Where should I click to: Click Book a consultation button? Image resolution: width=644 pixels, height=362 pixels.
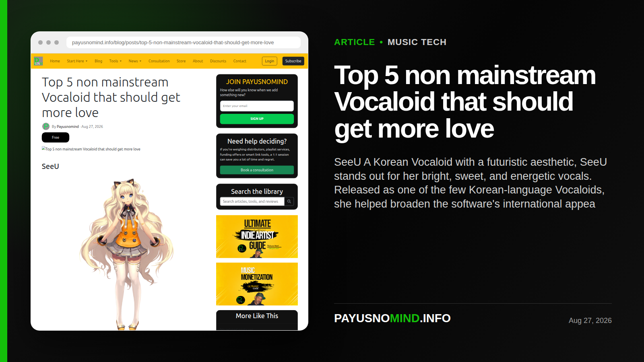[257, 170]
